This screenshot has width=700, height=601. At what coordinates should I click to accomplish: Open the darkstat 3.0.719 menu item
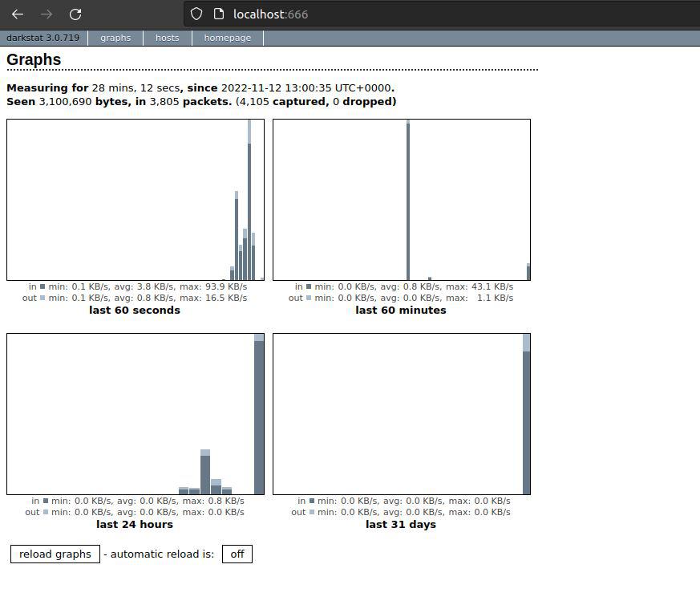tap(42, 38)
